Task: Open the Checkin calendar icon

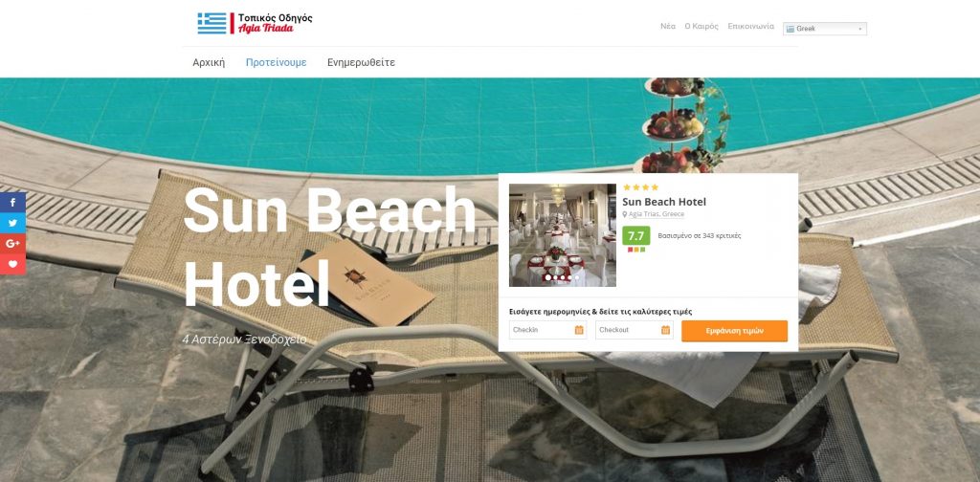Action: (579, 330)
